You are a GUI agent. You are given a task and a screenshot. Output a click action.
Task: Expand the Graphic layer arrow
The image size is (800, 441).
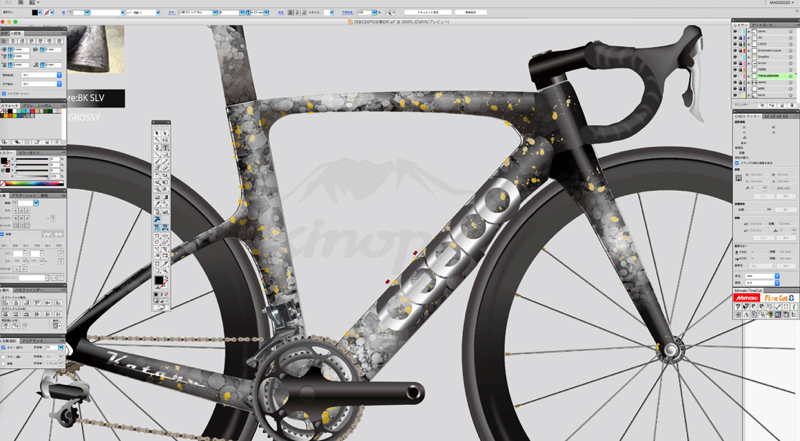pyautogui.click(x=748, y=57)
